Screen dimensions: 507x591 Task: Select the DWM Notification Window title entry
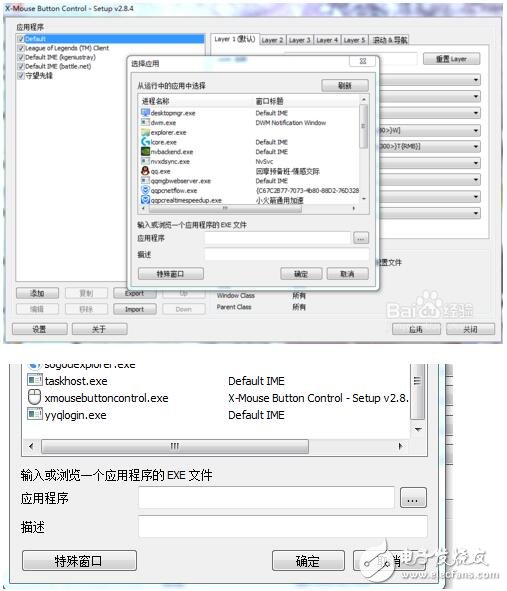pos(291,122)
